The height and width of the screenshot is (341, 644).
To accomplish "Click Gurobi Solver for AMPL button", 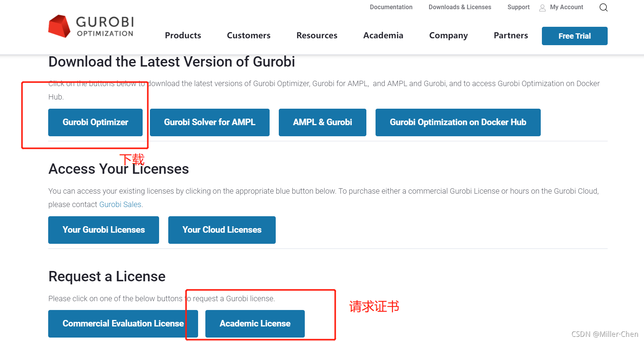I will coord(210,122).
